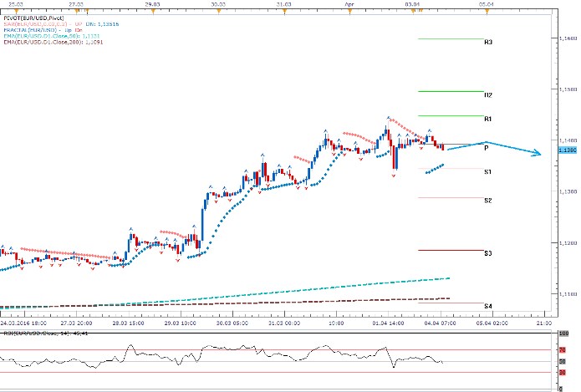Click the RSI(EUR/USD) indicator label
The image size is (581, 392).
pos(33,333)
